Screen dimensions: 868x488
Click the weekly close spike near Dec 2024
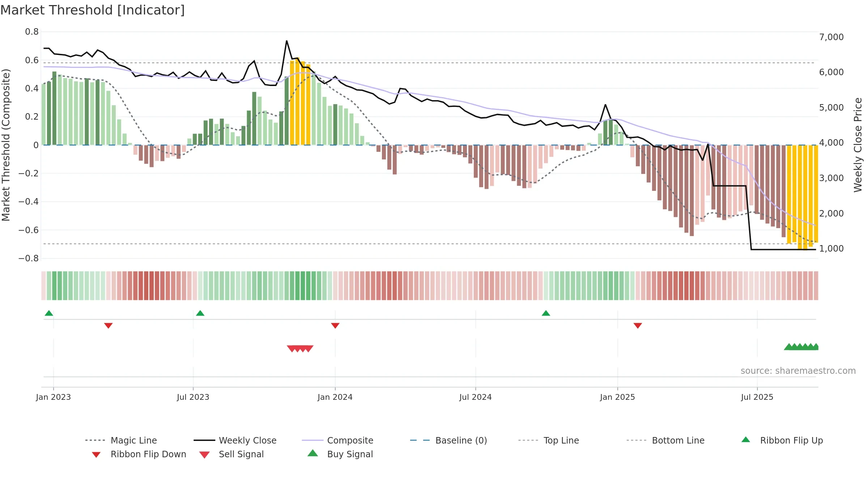(605, 105)
